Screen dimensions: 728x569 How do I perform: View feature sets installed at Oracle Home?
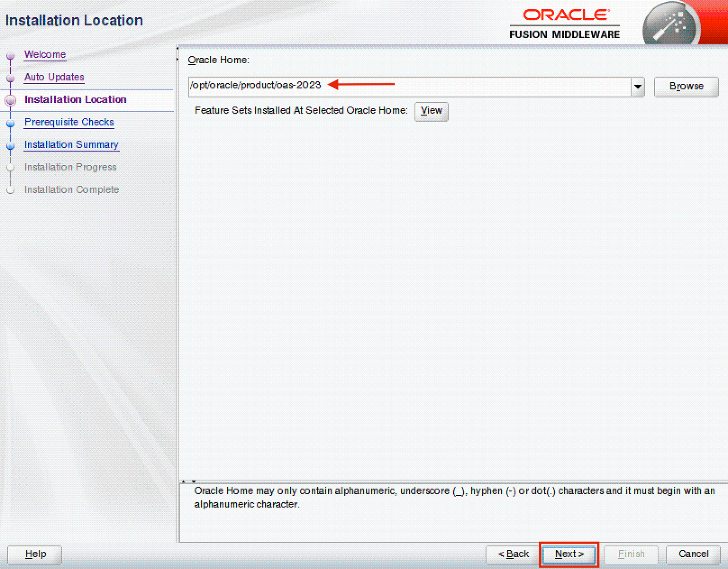(431, 111)
